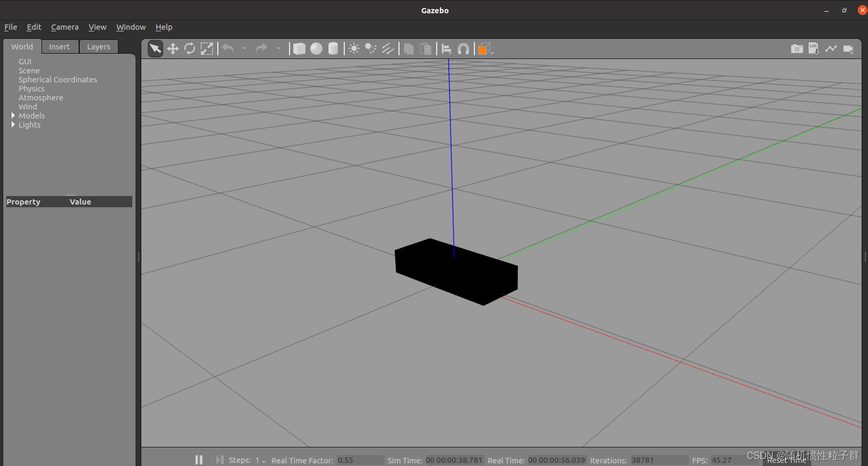
Task: Add a point light
Action: coord(354,49)
